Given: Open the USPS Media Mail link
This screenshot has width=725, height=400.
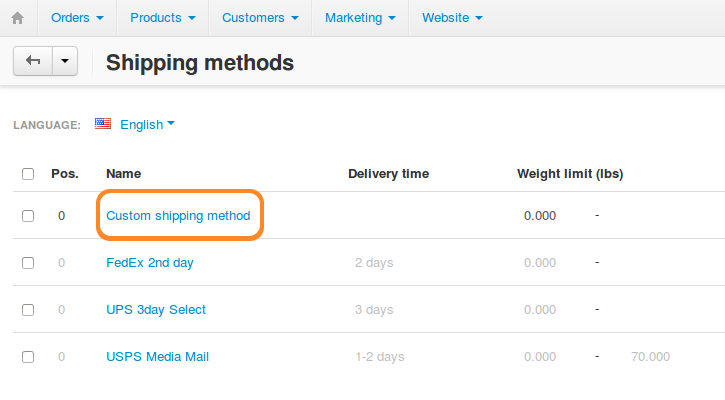Looking at the screenshot, I should [157, 357].
